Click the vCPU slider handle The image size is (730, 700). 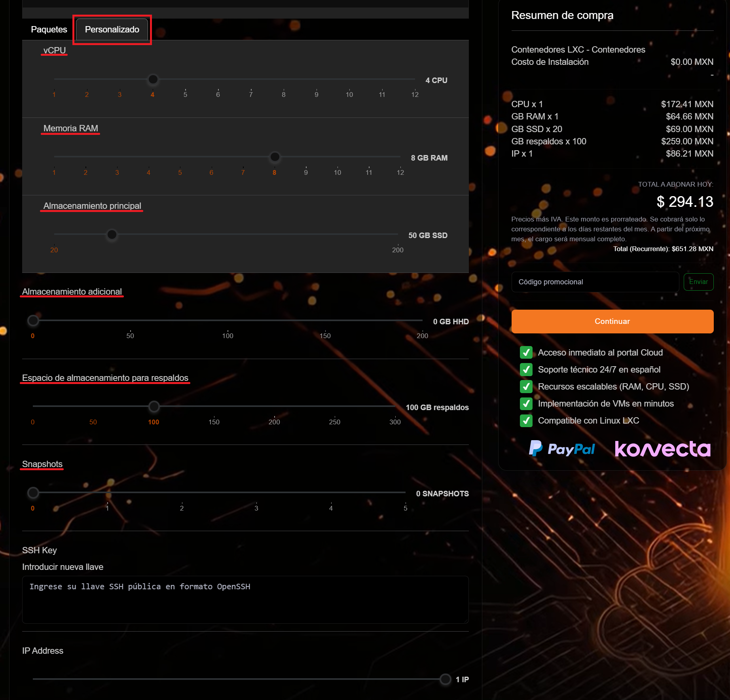point(153,79)
